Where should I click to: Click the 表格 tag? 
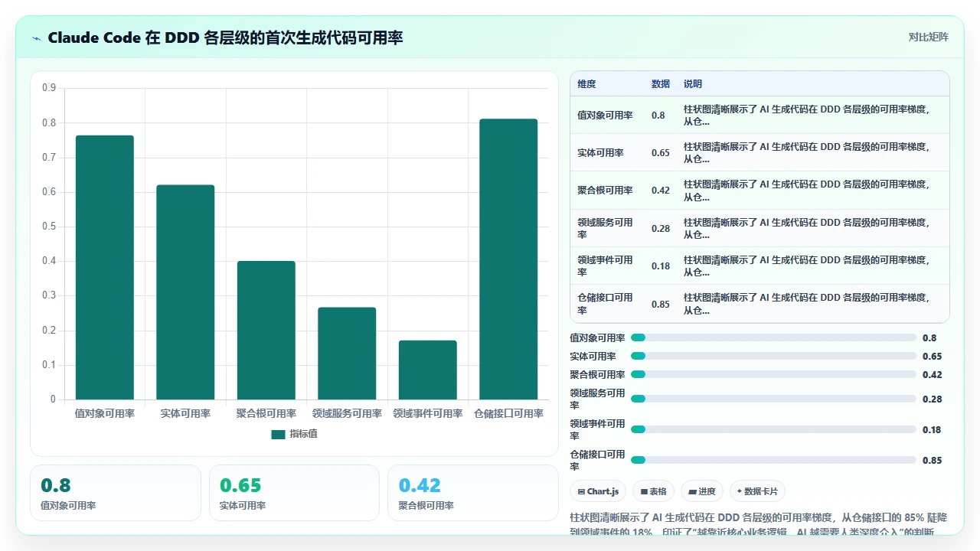(653, 491)
